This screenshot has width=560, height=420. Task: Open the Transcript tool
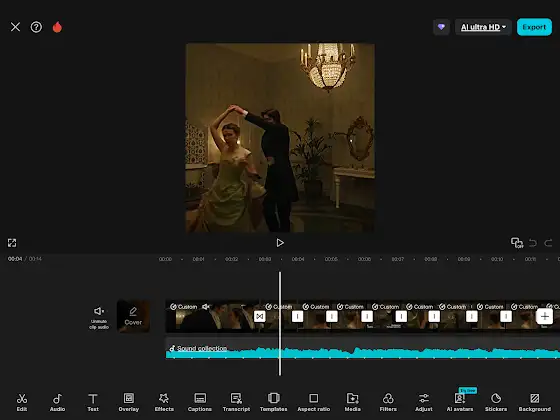click(236, 402)
